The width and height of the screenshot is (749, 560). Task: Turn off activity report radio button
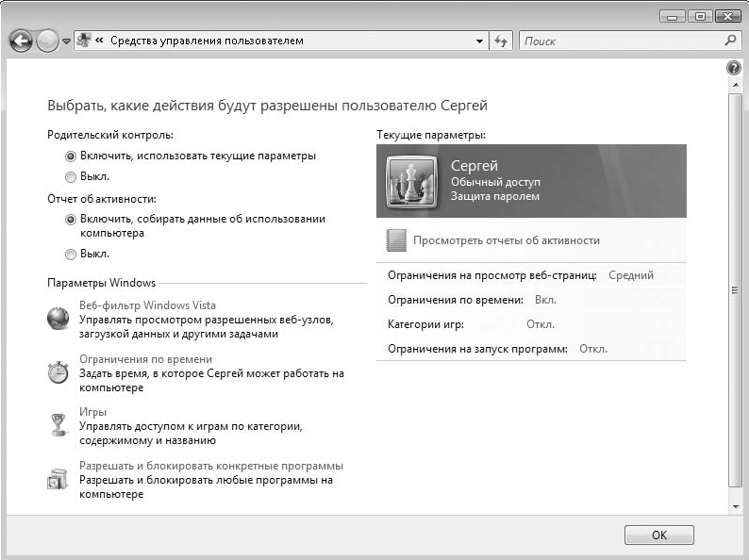click(71, 254)
